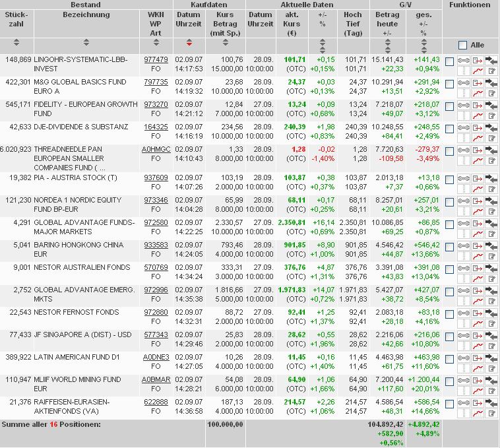
Task: Open wrench settings icon for LINGOHR-SYSTEMATIC-LBB-INVEST
Action: (463, 61)
